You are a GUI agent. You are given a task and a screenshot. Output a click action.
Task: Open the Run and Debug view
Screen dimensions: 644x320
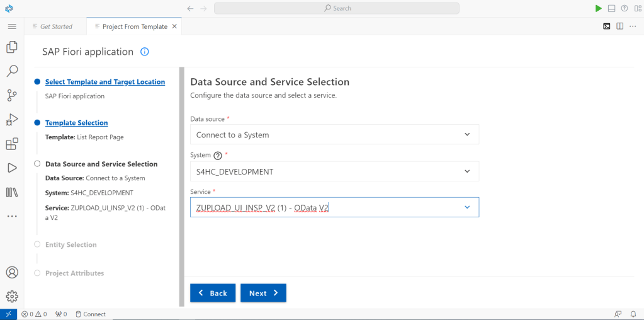tap(11, 120)
